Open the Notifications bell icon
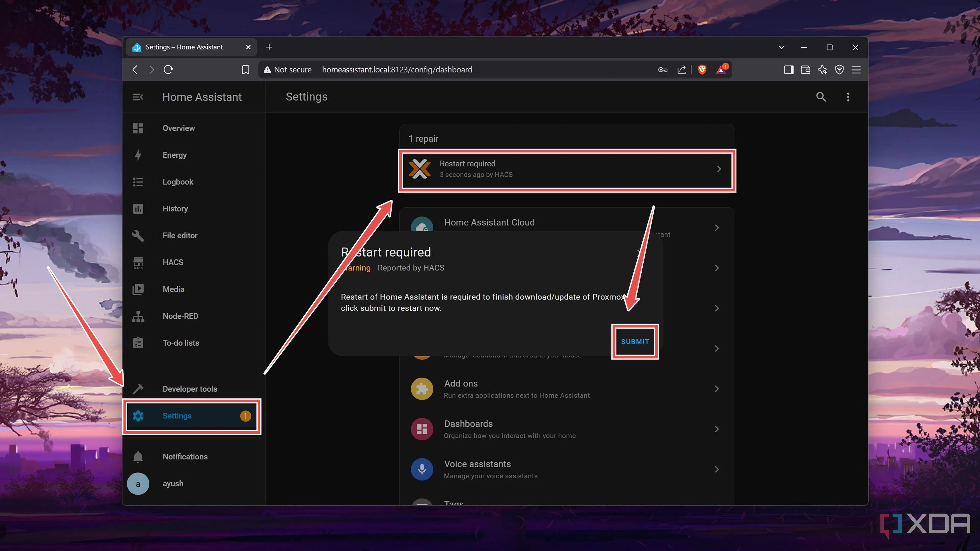 click(x=138, y=457)
